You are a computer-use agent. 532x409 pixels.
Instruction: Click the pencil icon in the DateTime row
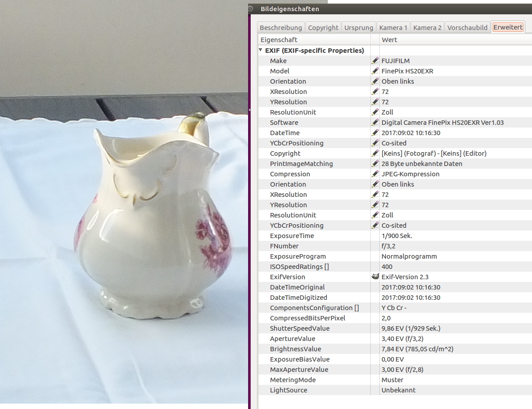coord(375,132)
